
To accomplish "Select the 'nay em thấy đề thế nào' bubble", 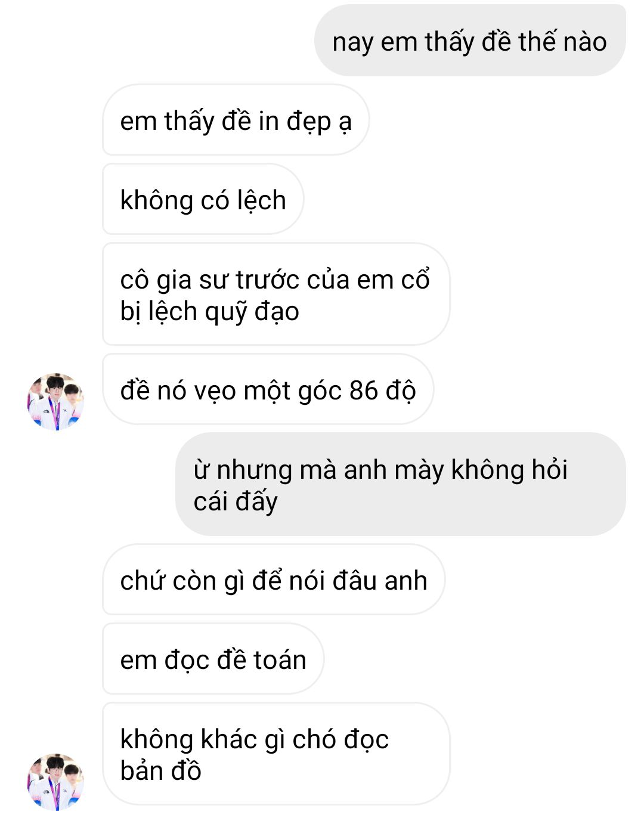I will pos(470,41).
